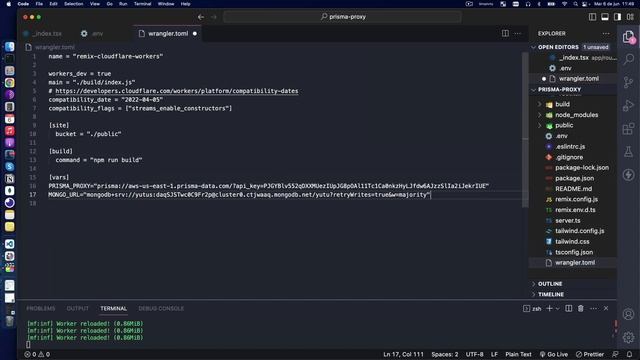Toggle the primary side bar layout

(592, 17)
